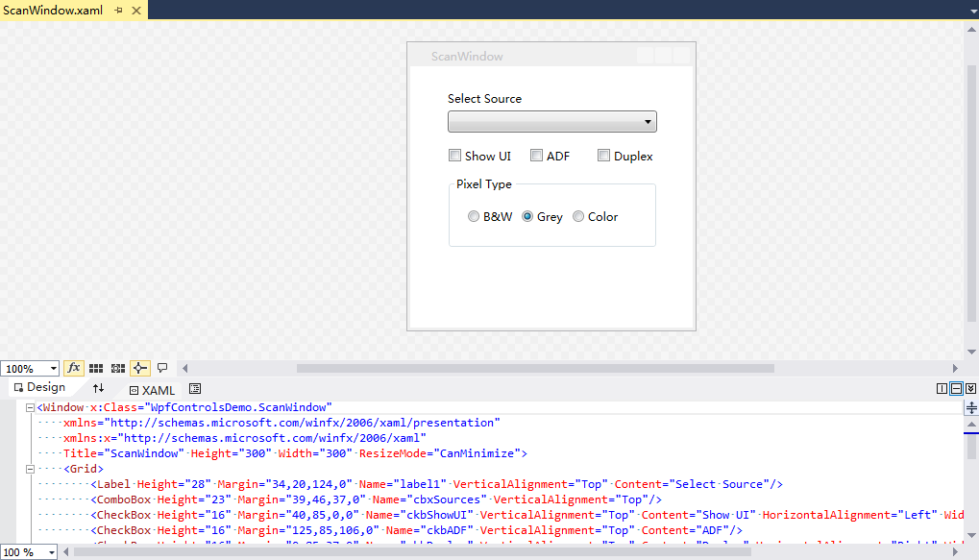Show the snap grid icon

point(96,368)
